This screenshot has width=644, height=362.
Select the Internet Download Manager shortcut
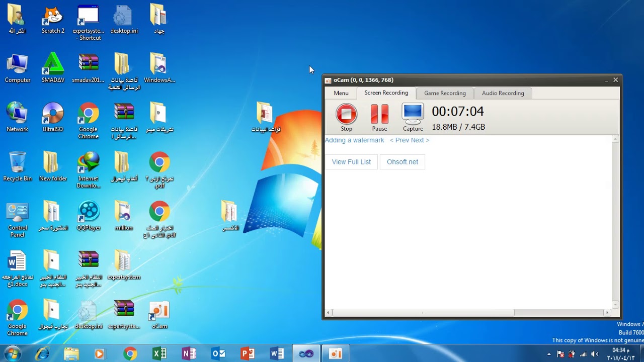[x=89, y=170]
